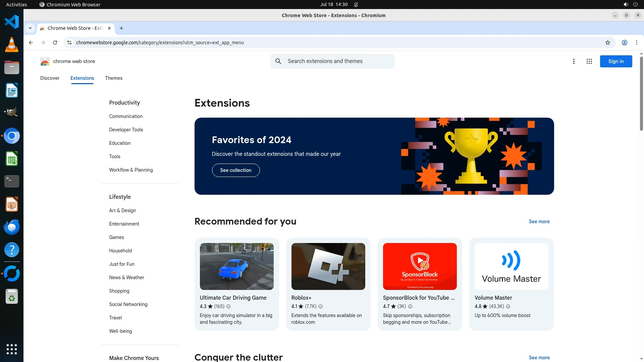This screenshot has height=362, width=644.
Task: Open Google apps grid icon
Action: click(x=589, y=61)
